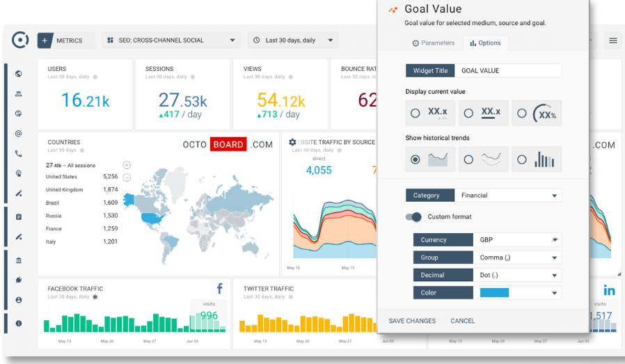Click the Widget Title input field
This screenshot has height=364, width=625.
(508, 70)
